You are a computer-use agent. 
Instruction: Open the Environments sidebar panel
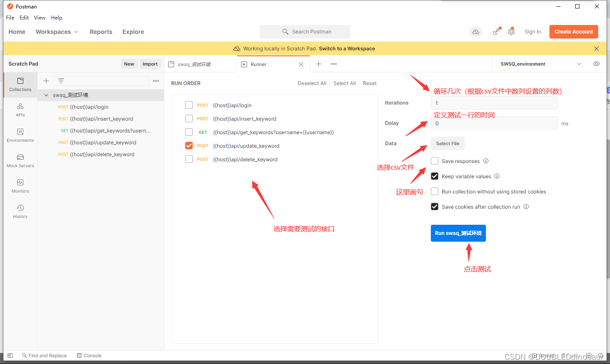(20, 135)
